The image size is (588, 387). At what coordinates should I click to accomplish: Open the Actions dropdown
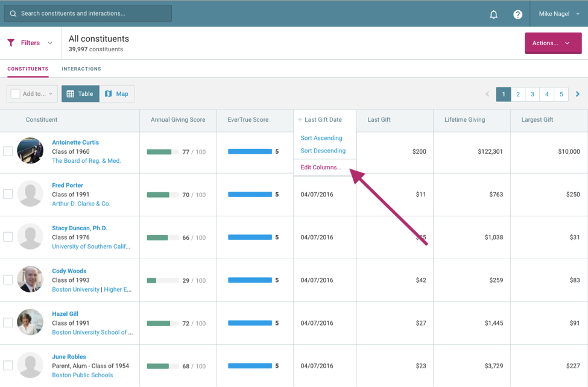(552, 43)
